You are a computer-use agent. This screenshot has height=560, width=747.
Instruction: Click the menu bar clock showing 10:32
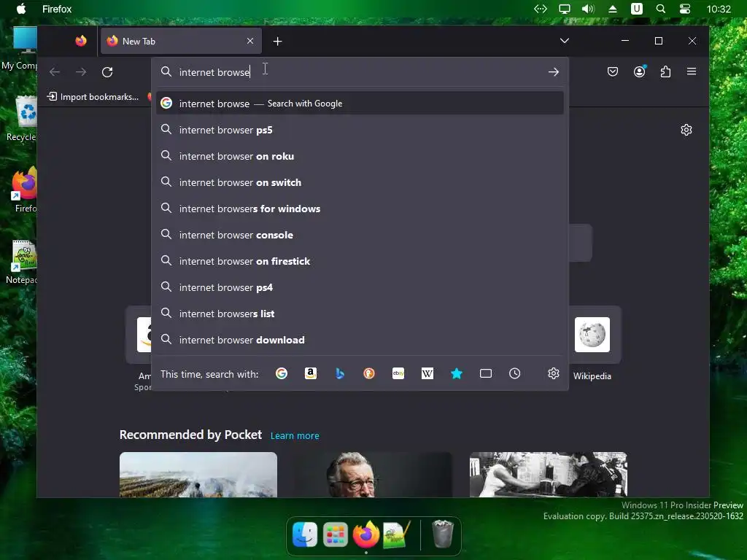719,9
